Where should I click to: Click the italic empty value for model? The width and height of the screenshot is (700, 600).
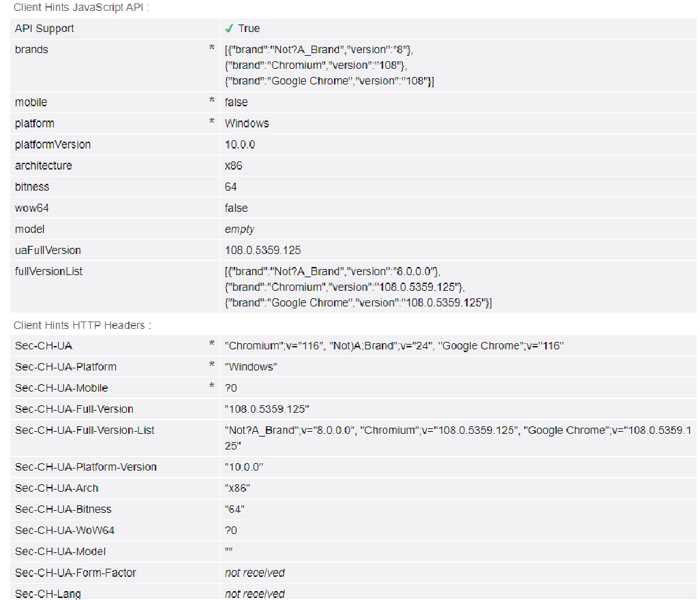(x=239, y=229)
